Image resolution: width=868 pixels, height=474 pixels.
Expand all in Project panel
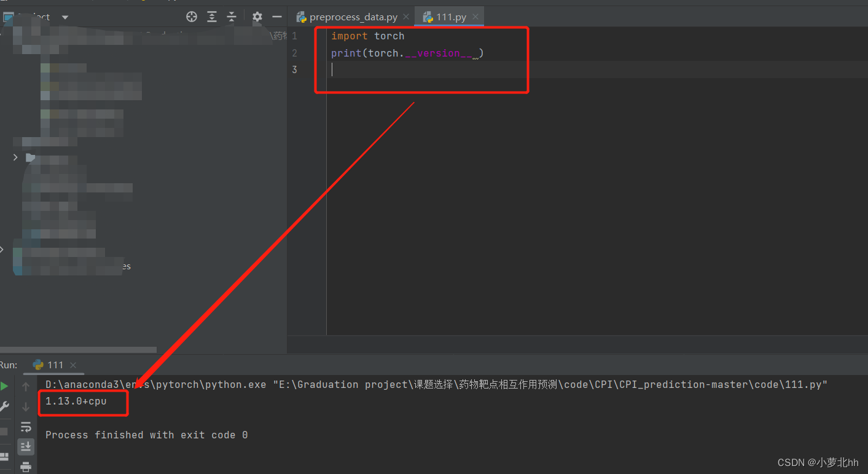click(212, 17)
